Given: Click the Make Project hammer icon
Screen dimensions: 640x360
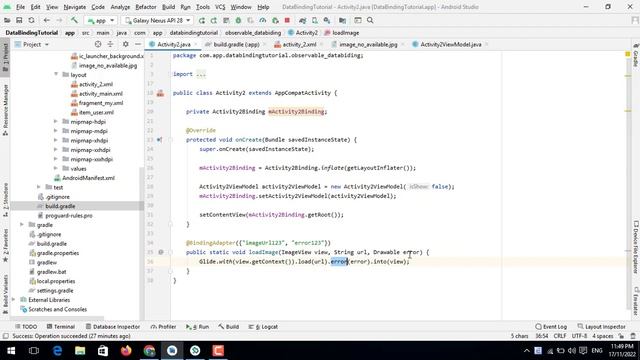Looking at the screenshot, I should click(74, 20).
